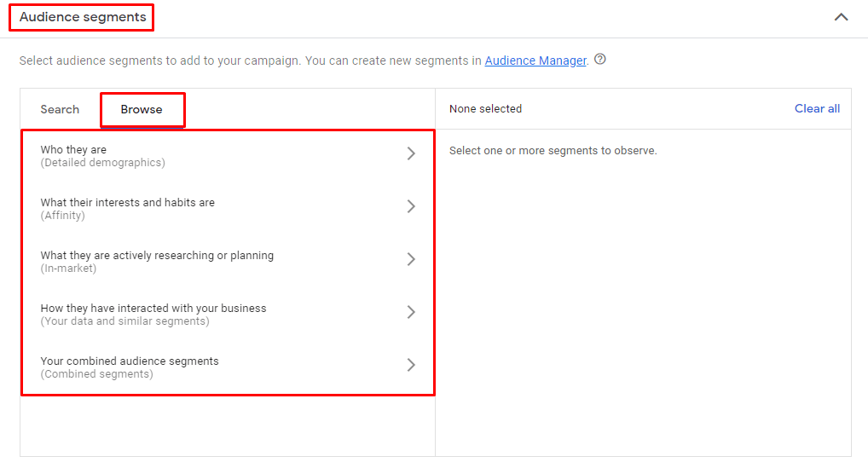Switch to the Browse tab
The width and height of the screenshot is (868, 468).
142,109
